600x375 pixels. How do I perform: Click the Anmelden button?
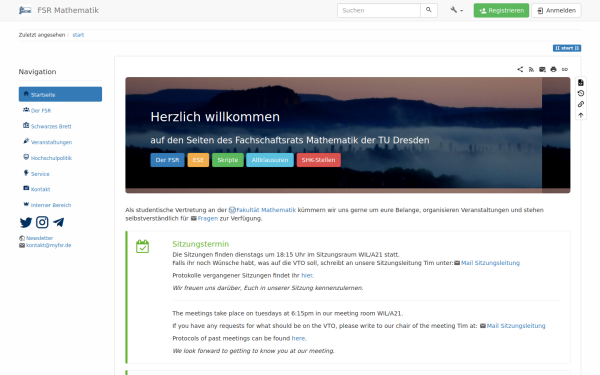pyautogui.click(x=556, y=10)
